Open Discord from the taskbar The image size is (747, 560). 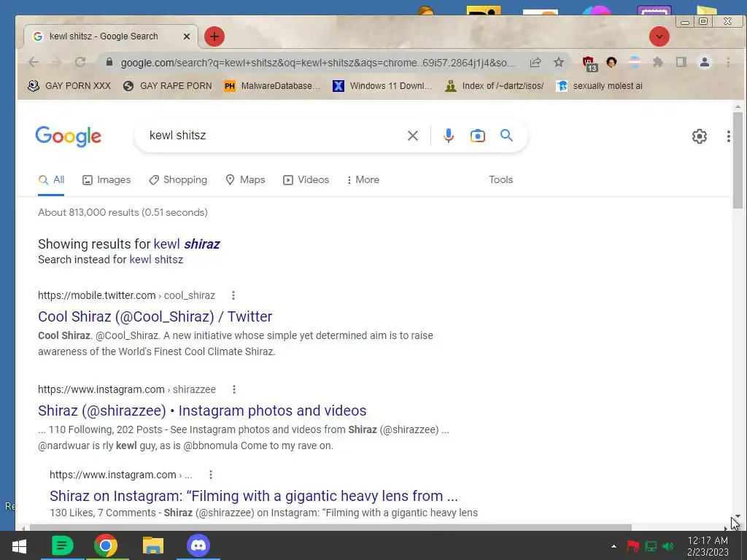tap(198, 545)
